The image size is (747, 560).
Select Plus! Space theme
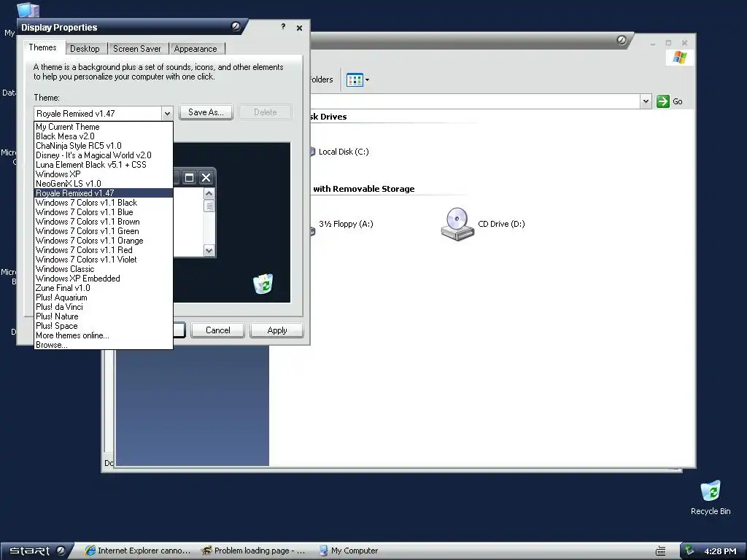(104, 326)
